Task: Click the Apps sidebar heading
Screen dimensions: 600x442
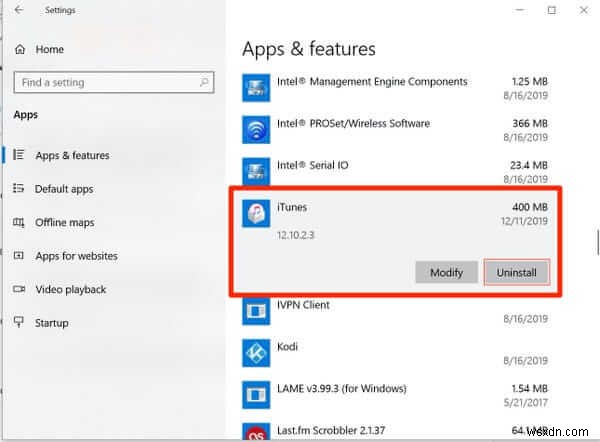Action: pos(26,114)
